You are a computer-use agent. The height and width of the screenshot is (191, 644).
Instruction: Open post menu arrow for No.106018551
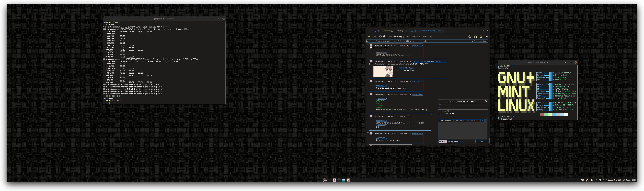tap(410, 116)
